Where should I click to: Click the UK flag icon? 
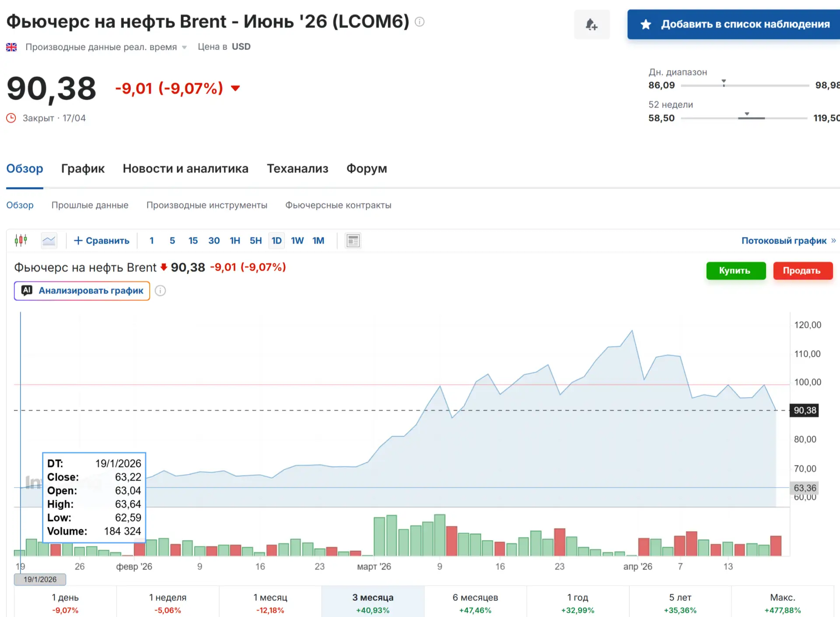point(11,47)
